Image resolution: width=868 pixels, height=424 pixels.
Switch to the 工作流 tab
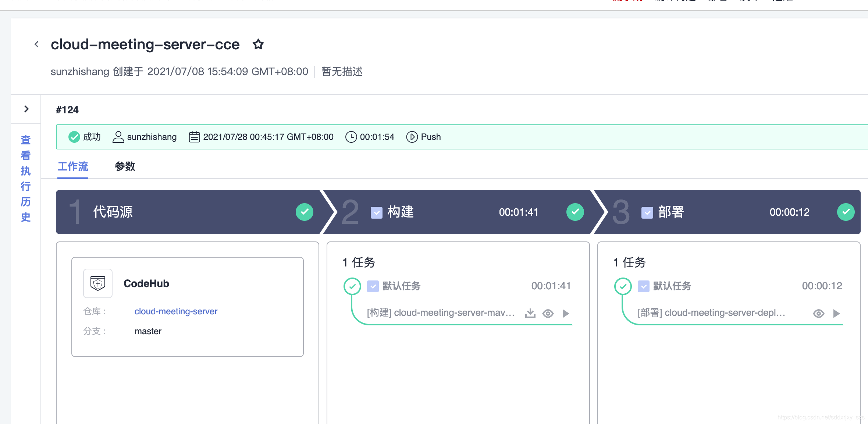pos(73,166)
